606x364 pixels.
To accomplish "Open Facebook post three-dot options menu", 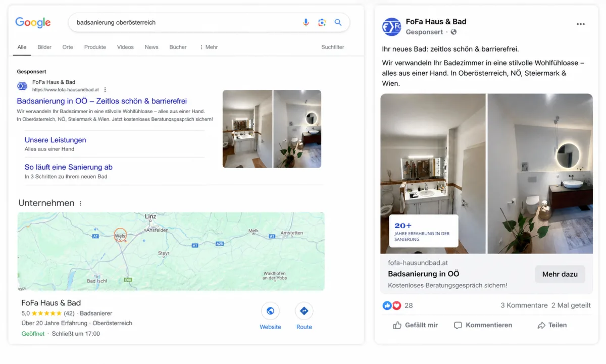I will coord(581,24).
